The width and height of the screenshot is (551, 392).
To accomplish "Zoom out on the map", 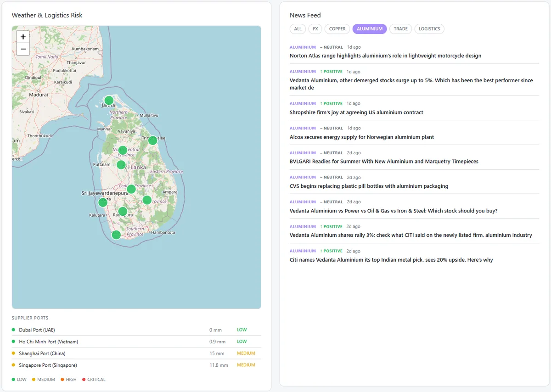I will [x=23, y=49].
